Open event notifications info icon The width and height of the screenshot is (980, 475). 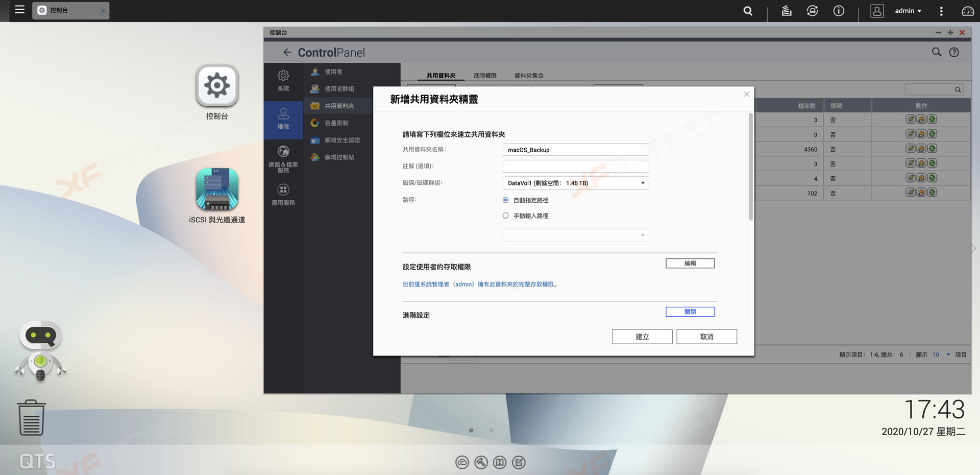tap(839, 11)
